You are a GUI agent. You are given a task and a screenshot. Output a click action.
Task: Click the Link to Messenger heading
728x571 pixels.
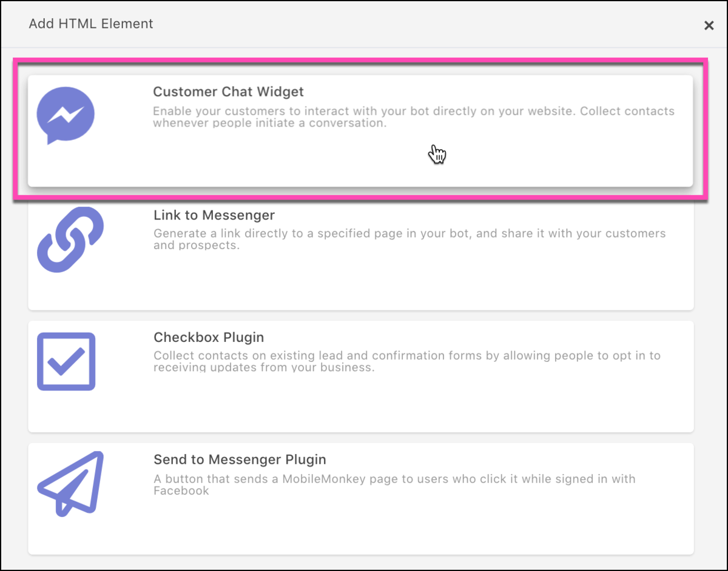point(214,215)
